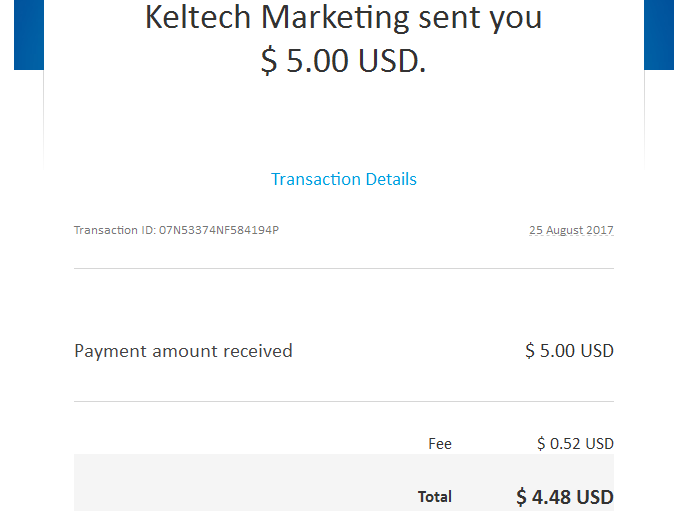Click the right blue banner strip

pos(659,35)
